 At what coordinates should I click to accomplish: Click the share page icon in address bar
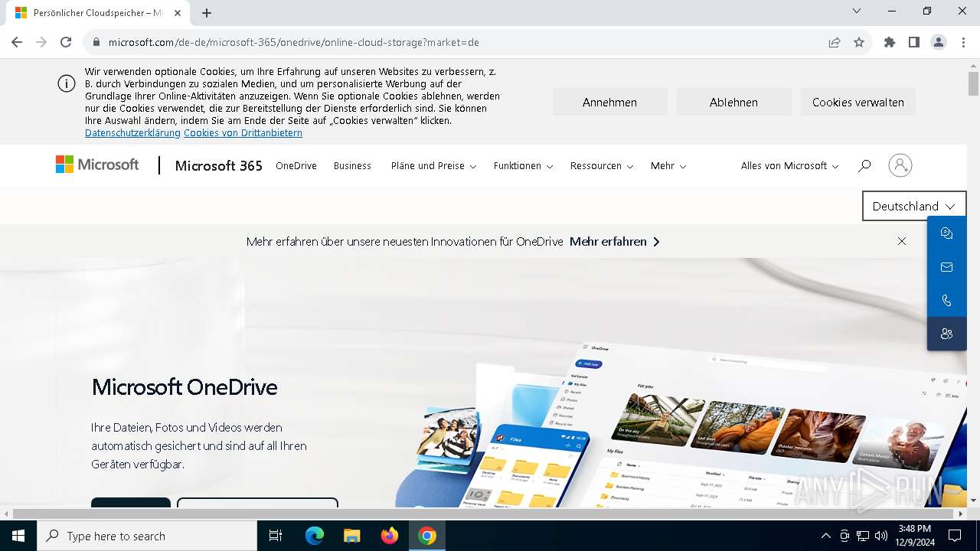[835, 42]
